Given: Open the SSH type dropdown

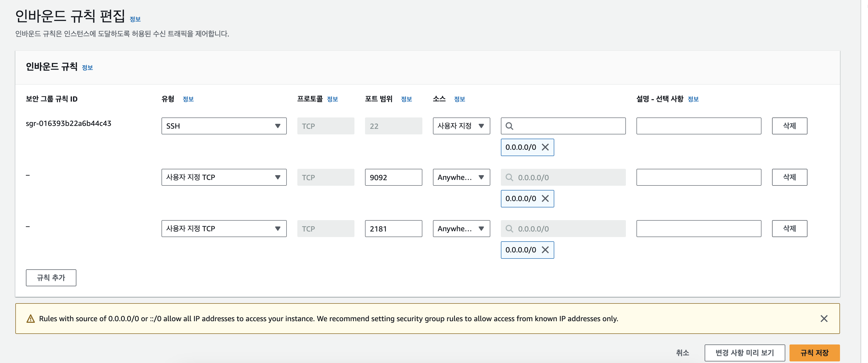Looking at the screenshot, I should (x=224, y=126).
